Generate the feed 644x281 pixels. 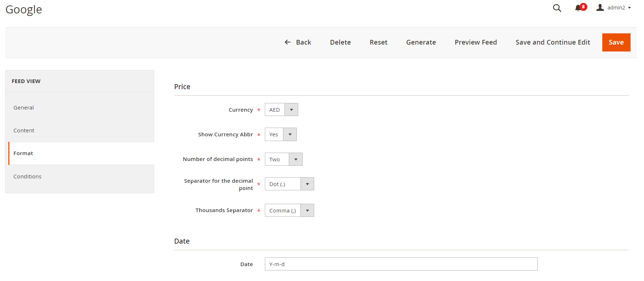click(421, 42)
